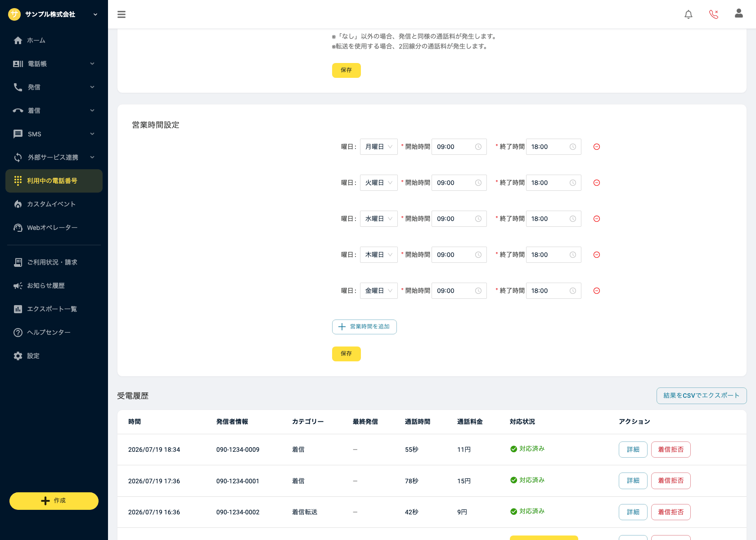Image resolution: width=756 pixels, height=540 pixels.
Task: Click the SMS message icon
Action: (x=18, y=134)
